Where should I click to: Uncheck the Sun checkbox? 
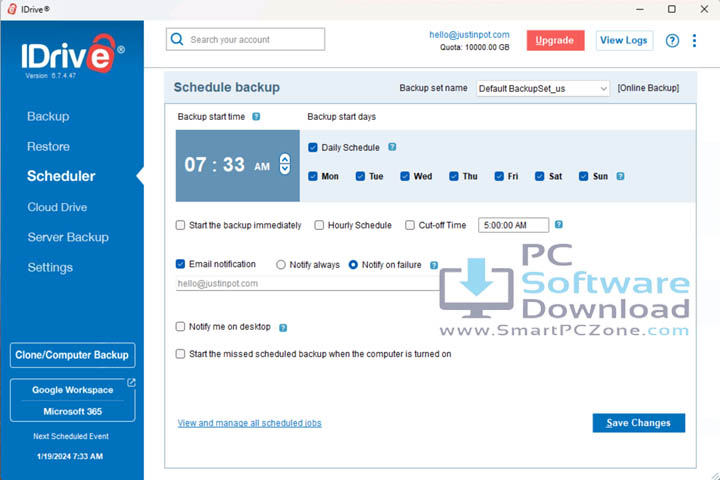tap(584, 176)
